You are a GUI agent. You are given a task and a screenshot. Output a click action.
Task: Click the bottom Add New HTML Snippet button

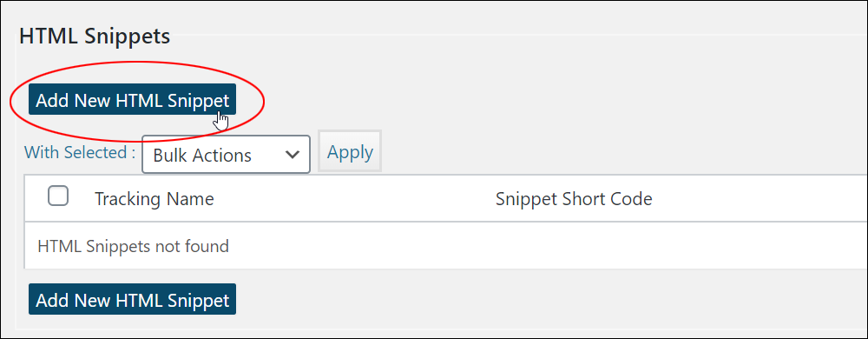pyautogui.click(x=132, y=299)
